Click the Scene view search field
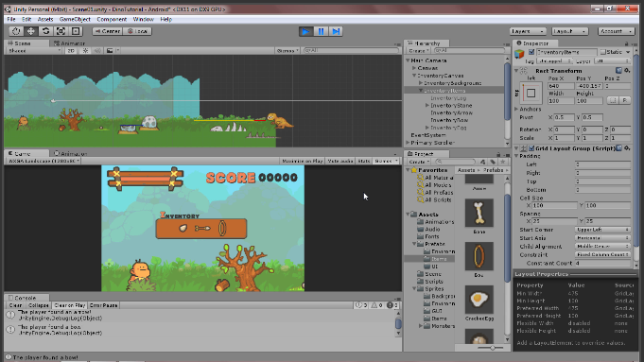Image resolution: width=644 pixels, height=362 pixels. point(351,50)
